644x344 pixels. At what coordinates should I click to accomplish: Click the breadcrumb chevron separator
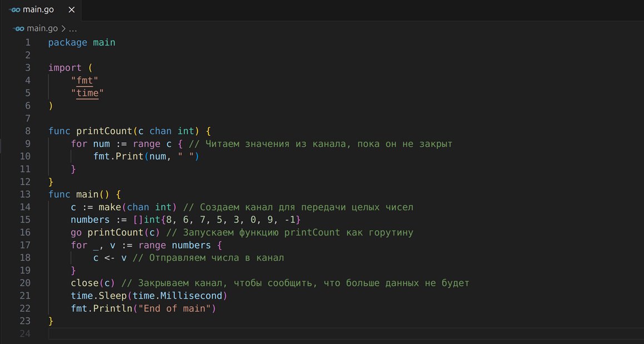click(63, 28)
